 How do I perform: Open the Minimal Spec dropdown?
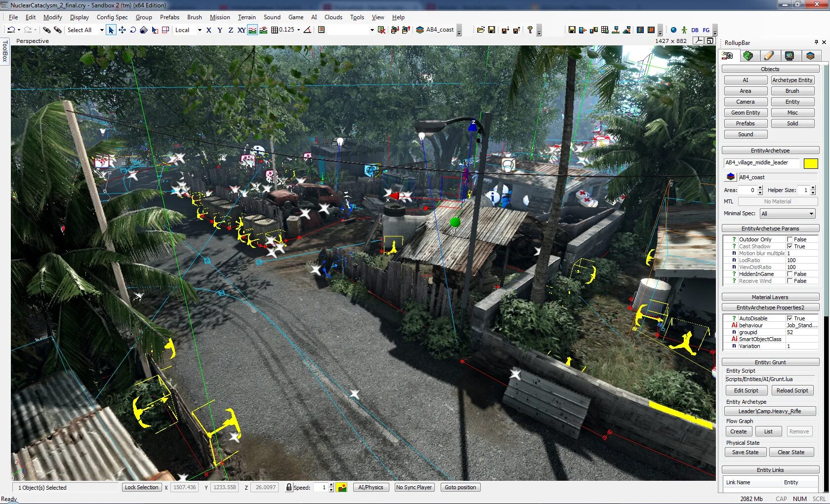pyautogui.click(x=788, y=214)
